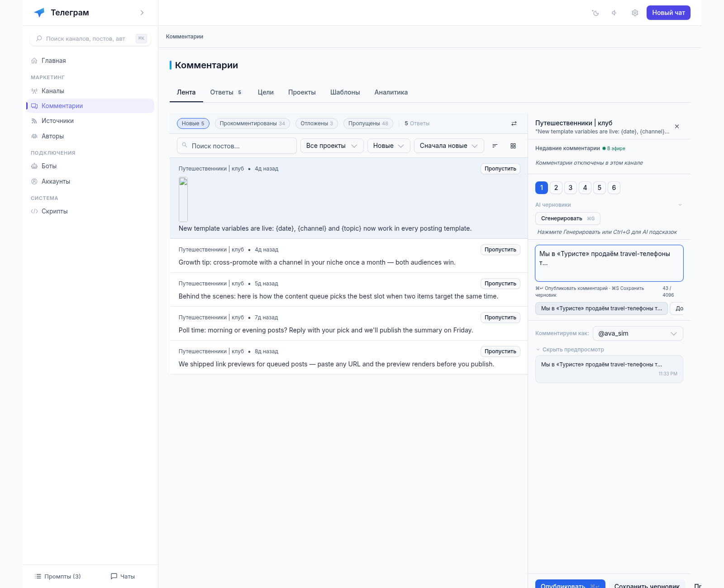
Task: Open Чаты at sidebar bottom
Action: tap(123, 576)
